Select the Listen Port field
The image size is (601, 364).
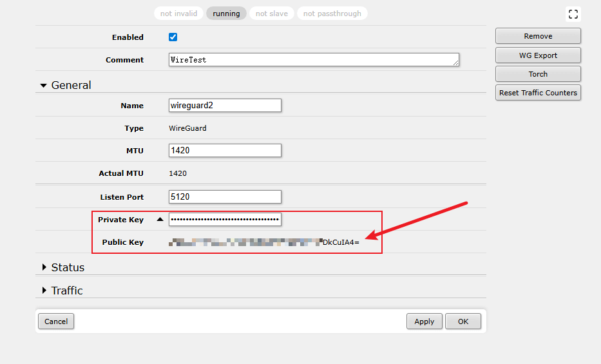(225, 197)
